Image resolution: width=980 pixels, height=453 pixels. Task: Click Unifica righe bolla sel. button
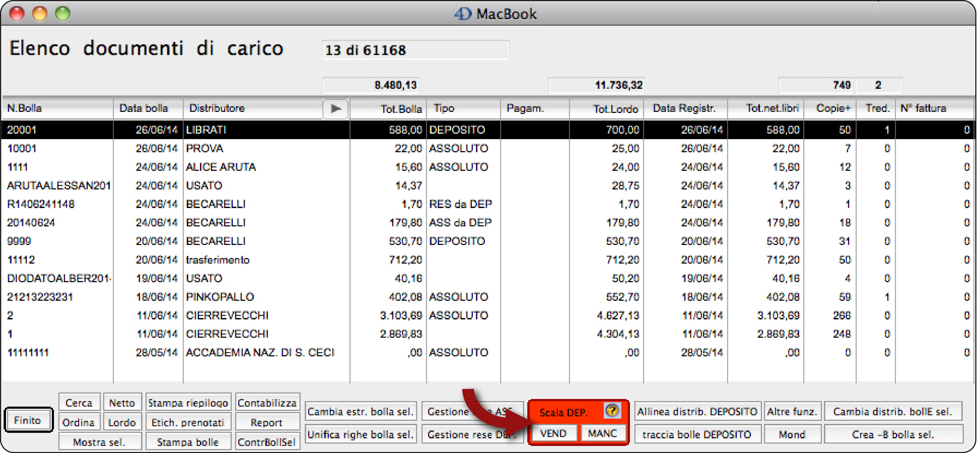coord(361,434)
